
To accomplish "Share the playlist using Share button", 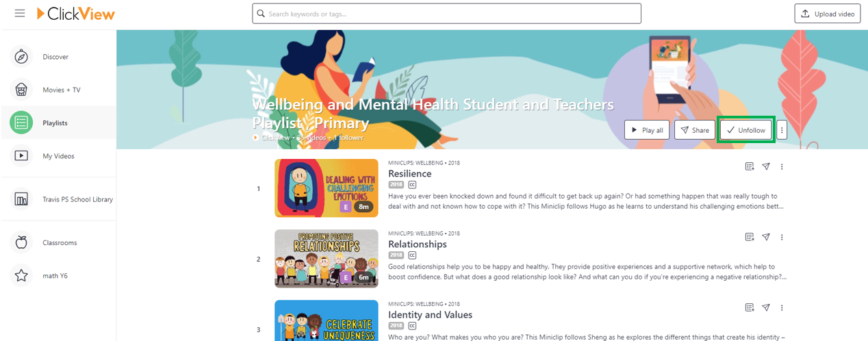I will pyautogui.click(x=694, y=130).
